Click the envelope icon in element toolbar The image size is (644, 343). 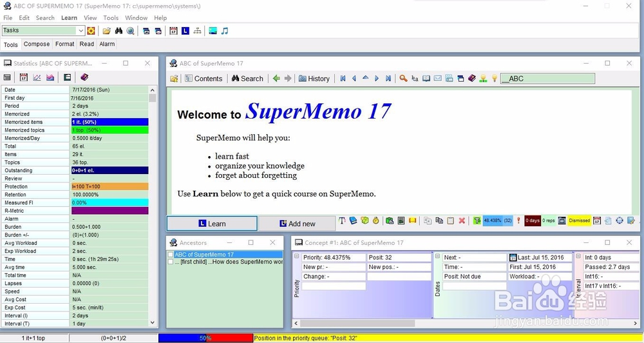click(x=438, y=79)
